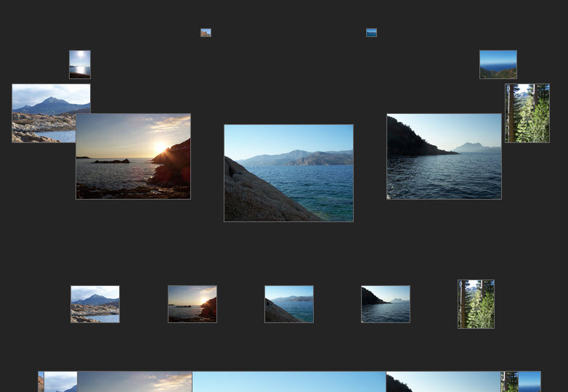The image size is (568, 392).
Task: Select the middle-row pine trees thumbnail
Action: pyautogui.click(x=476, y=304)
